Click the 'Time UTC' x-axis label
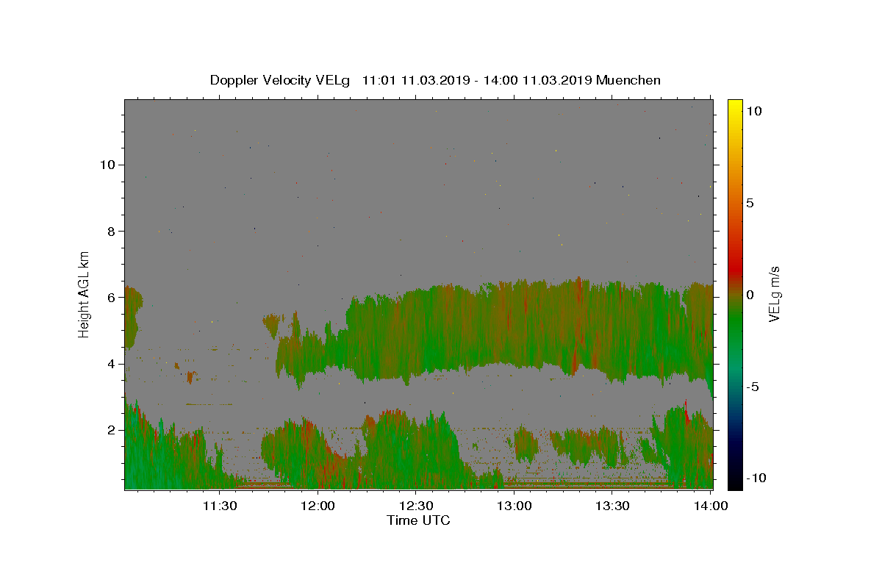This screenshot has width=882, height=588. tap(418, 520)
